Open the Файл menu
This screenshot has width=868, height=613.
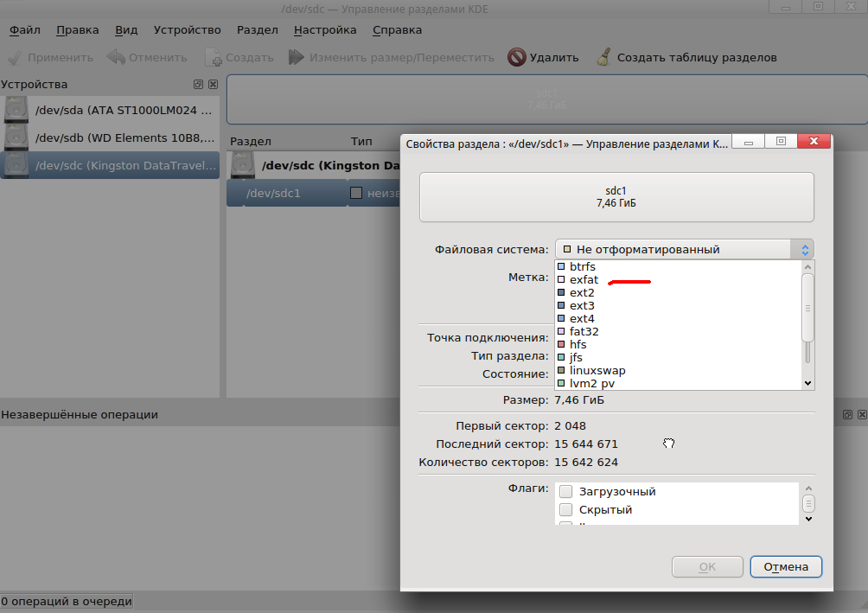click(x=25, y=30)
